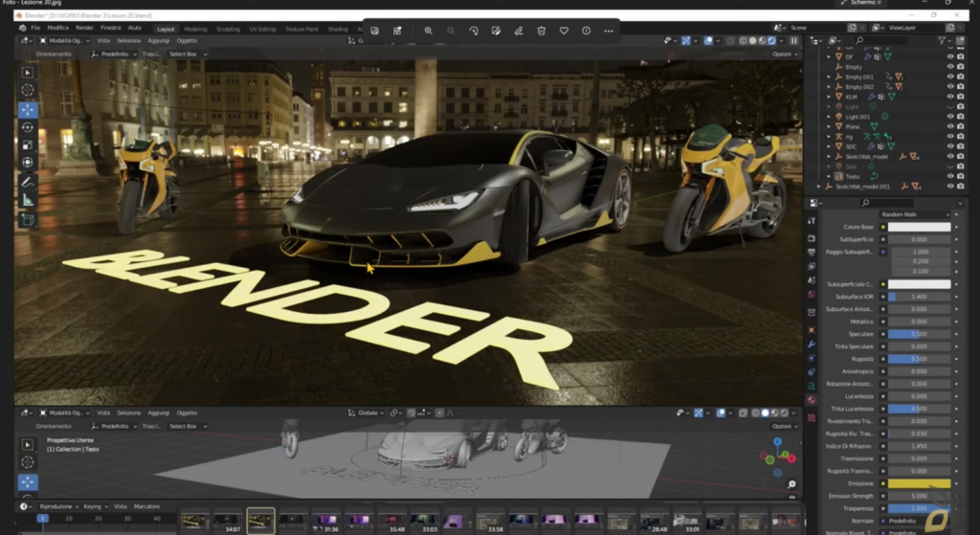This screenshot has height=535, width=980.
Task: Click timeline frame 1 marker
Action: (42, 518)
